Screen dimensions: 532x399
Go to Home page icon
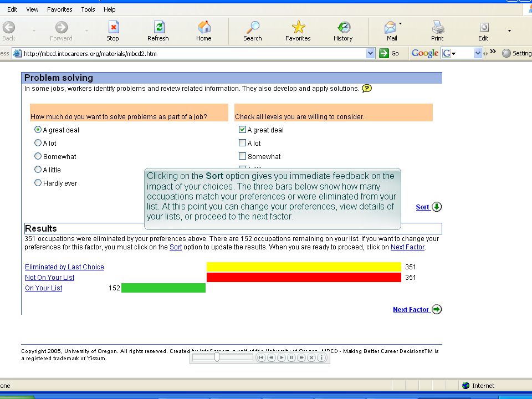coord(204,27)
